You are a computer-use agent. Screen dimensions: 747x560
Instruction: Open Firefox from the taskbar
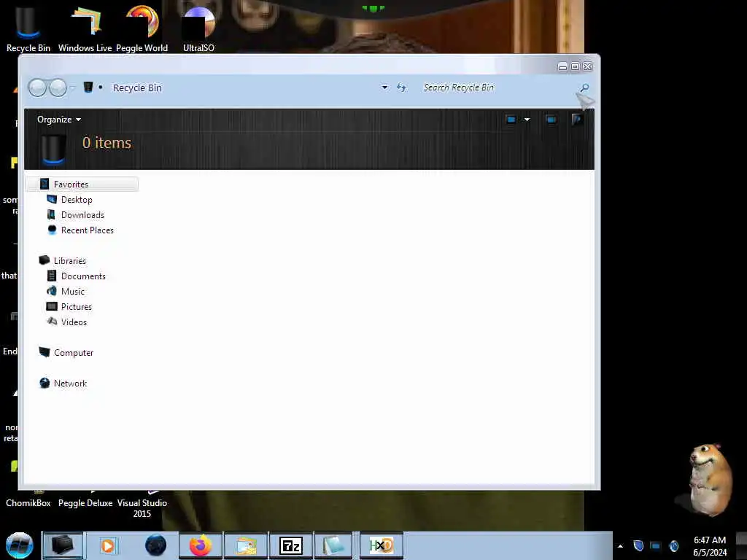pos(201,545)
